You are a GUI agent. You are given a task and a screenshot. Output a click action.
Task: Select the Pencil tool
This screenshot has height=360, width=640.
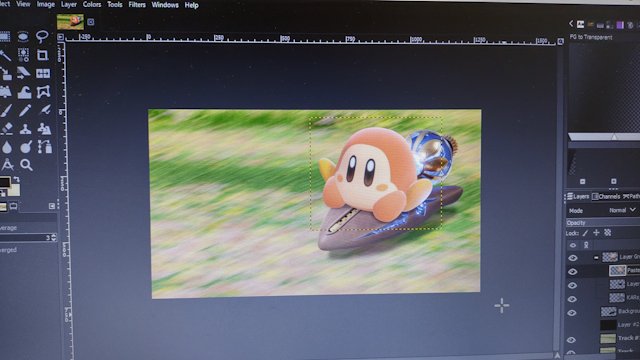(24, 110)
